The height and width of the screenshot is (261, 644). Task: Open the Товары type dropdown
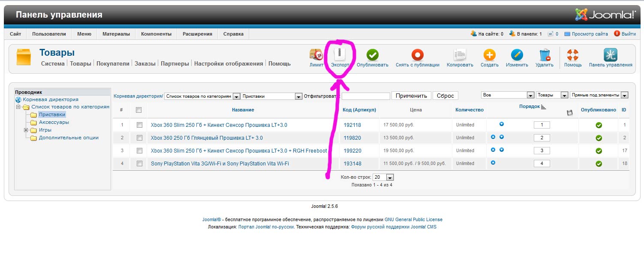(552, 95)
